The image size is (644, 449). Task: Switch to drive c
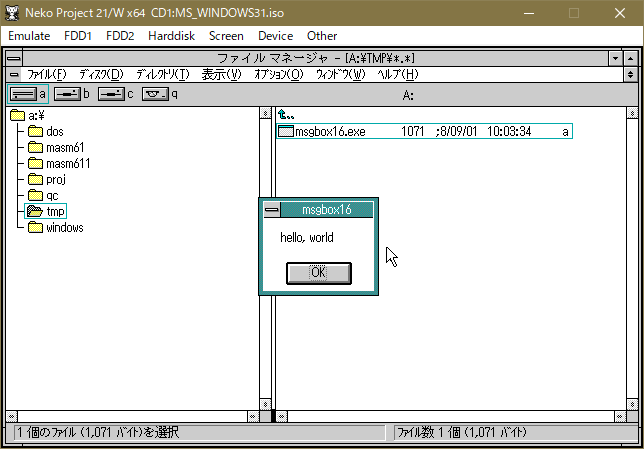click(x=111, y=94)
